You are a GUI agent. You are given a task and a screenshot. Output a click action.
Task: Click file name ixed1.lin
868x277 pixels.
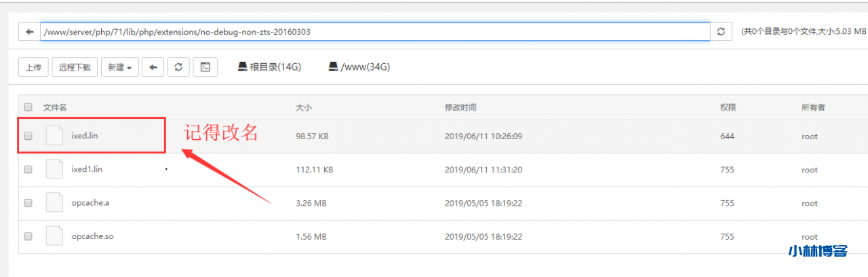(87, 170)
